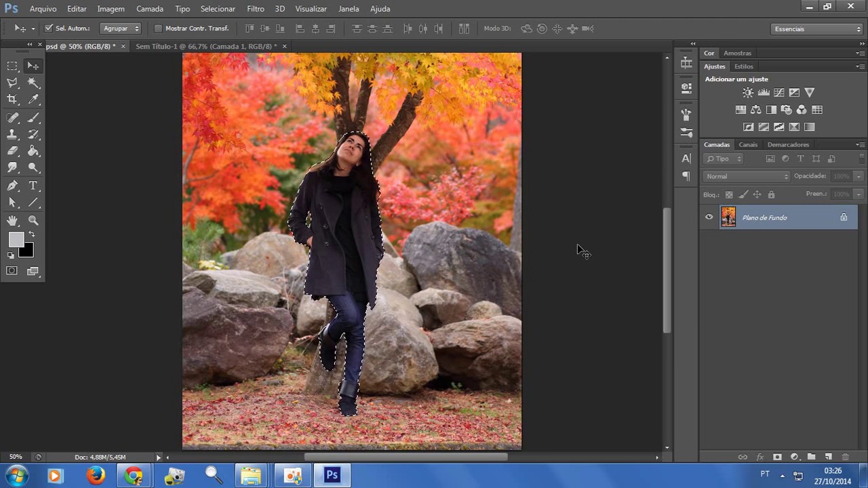The image size is (868, 488).
Task: Select the Brush tool
Action: point(33,118)
